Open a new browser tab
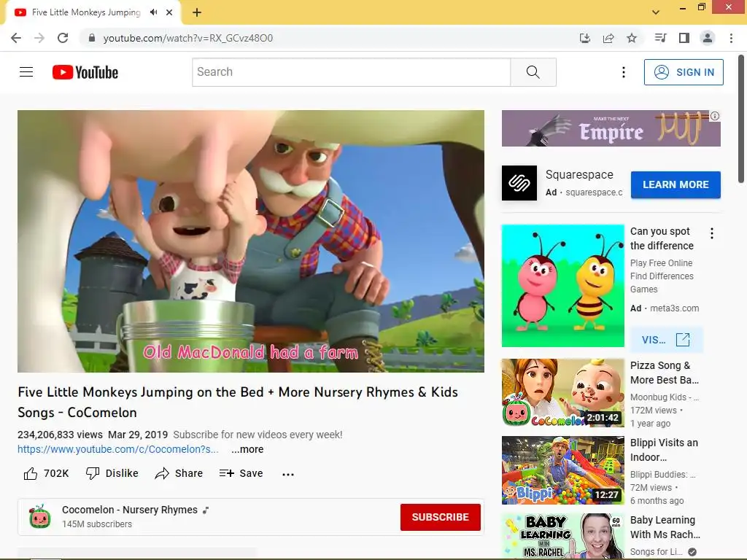The height and width of the screenshot is (560, 747). point(197,12)
